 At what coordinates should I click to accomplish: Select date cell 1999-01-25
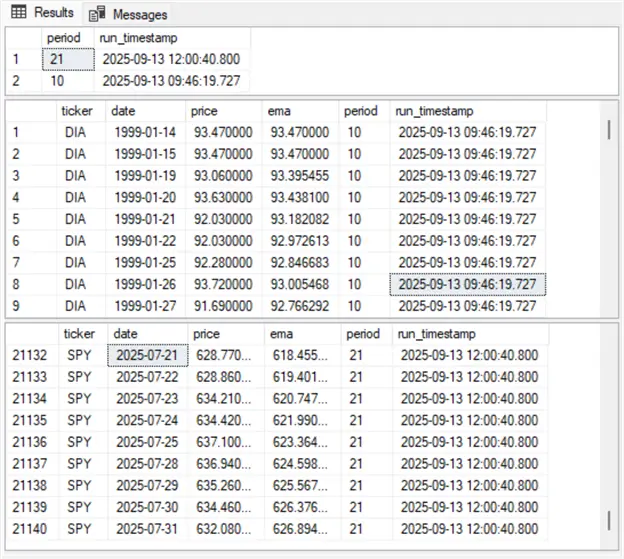coord(145,263)
